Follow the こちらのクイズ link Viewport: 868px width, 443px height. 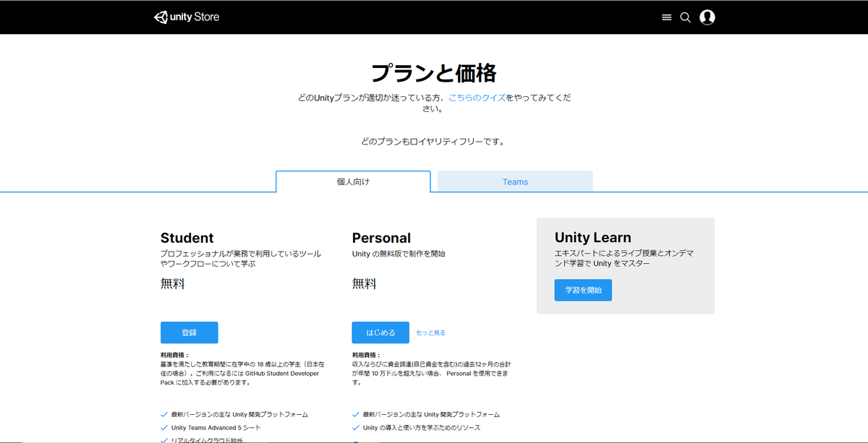(477, 98)
